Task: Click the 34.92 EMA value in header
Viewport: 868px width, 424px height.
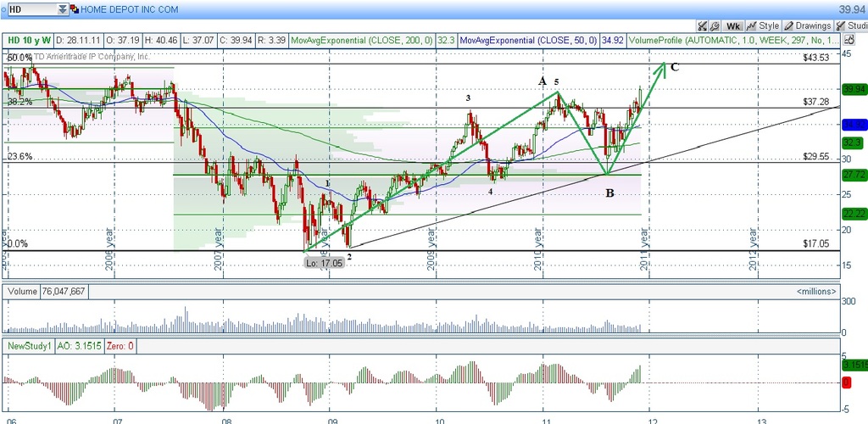Action: (x=612, y=41)
